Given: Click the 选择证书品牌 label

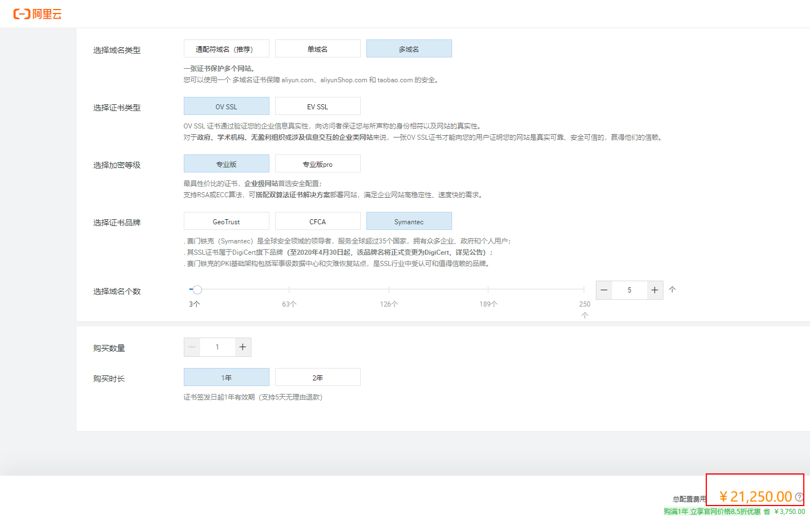Looking at the screenshot, I should [x=117, y=223].
